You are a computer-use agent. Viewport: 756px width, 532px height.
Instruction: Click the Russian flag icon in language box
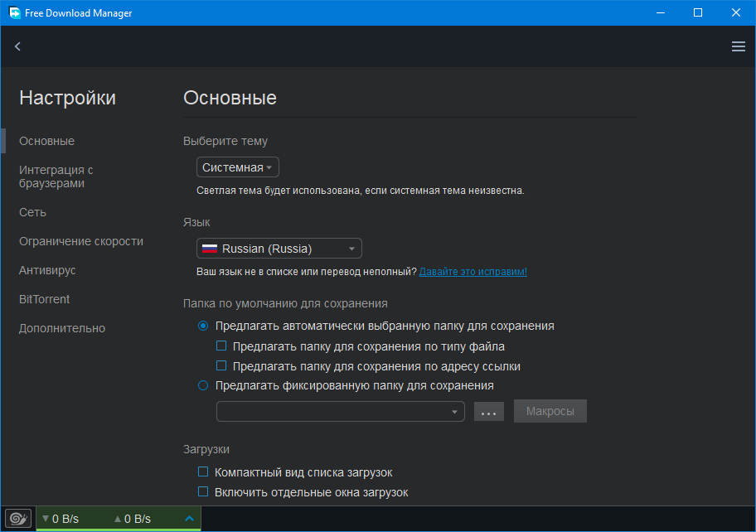[x=209, y=249]
